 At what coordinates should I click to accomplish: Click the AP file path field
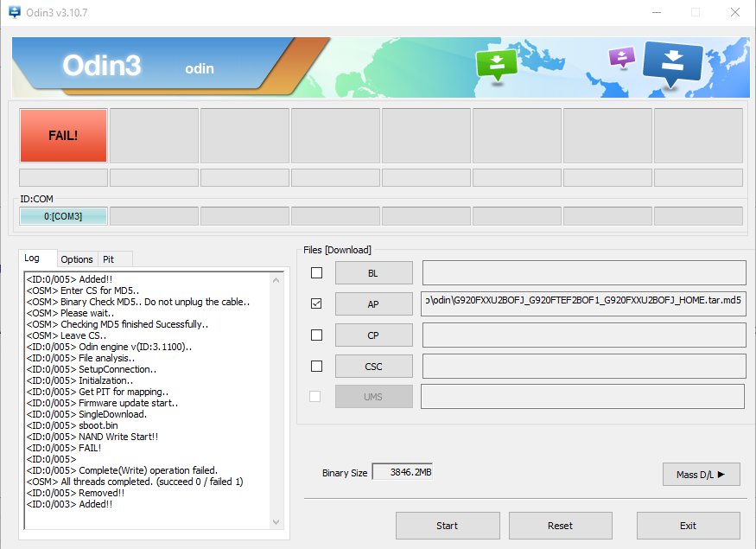point(583,304)
